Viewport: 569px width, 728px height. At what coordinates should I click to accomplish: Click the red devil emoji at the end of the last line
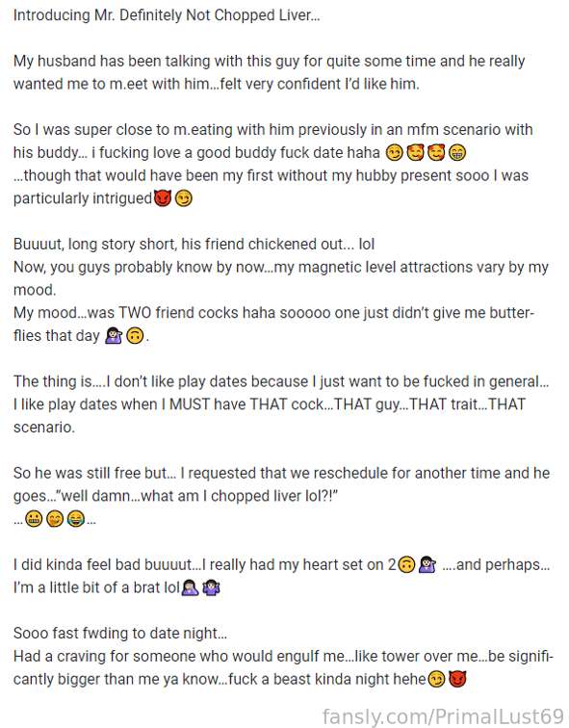pos(457,679)
